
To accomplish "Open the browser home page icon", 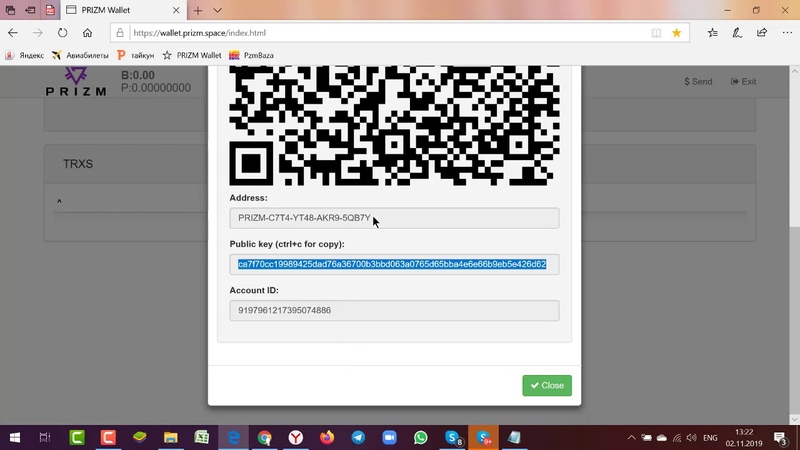I will pyautogui.click(x=90, y=32).
